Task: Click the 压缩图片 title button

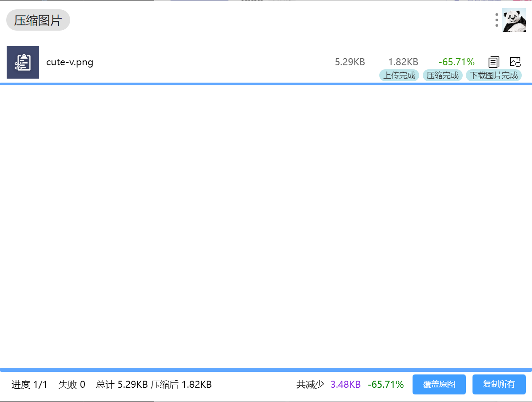Action: (x=38, y=20)
